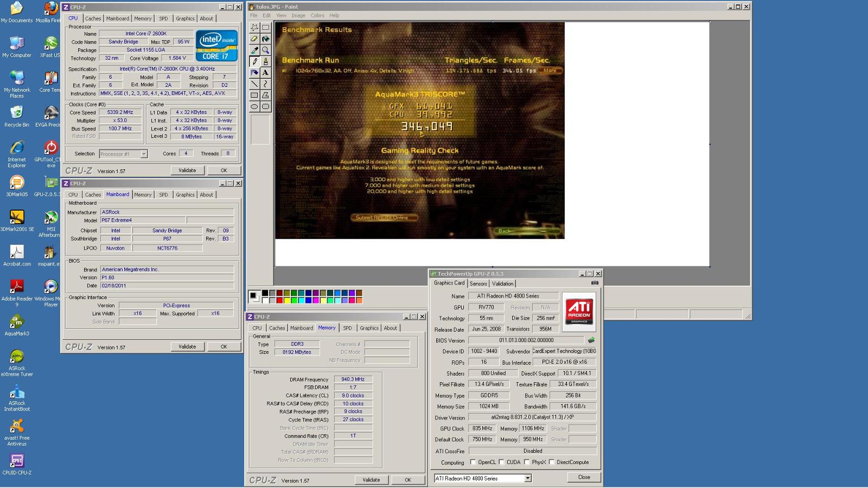Click the GPU-Z BIOS save chip icon
This screenshot has height=488, width=868.
point(591,340)
